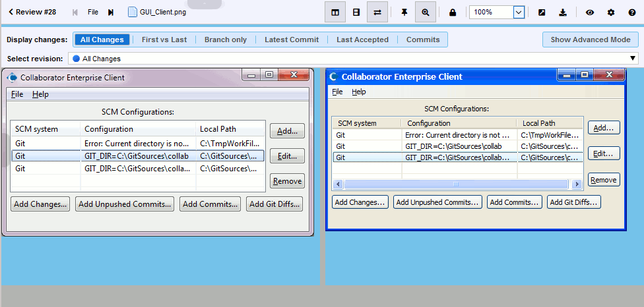The height and width of the screenshot is (307, 644).
Task: Jump to the next file arrow
Action: [111, 12]
